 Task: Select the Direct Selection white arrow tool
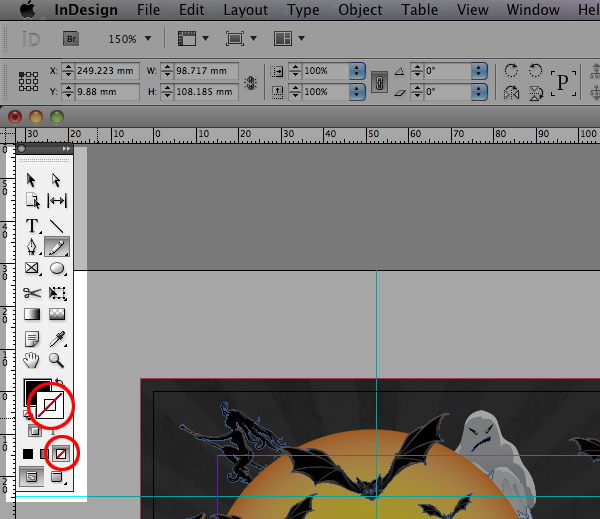pos(56,180)
